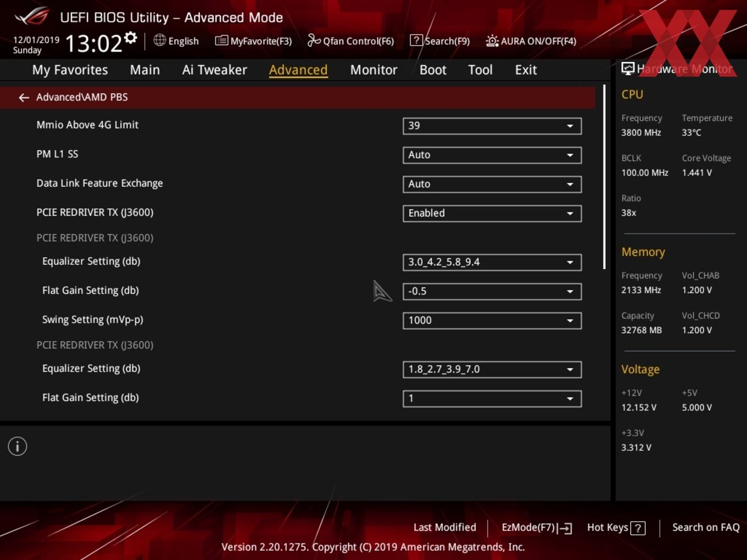
Task: Toggle AURA ON/OFF(F4) light icon
Action: (492, 41)
